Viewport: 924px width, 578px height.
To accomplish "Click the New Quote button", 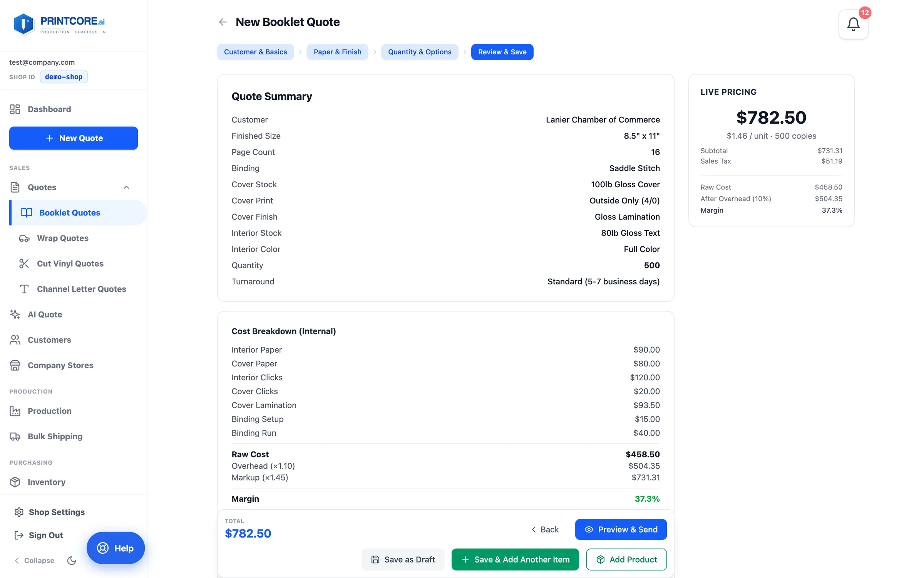I will click(x=74, y=138).
